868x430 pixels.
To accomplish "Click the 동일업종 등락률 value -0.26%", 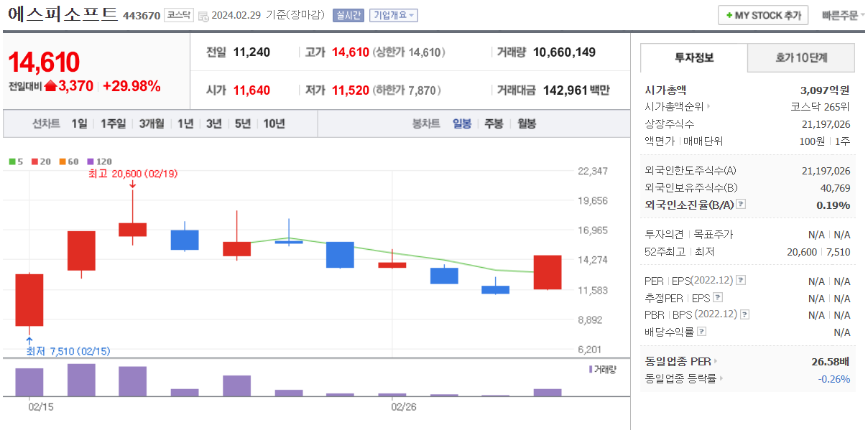I will (834, 378).
